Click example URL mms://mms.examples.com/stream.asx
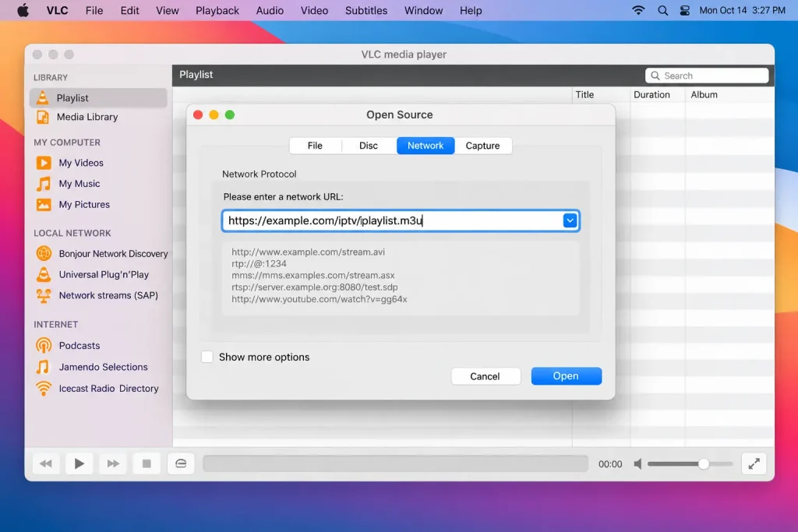Viewport: 798px width, 532px height. (x=313, y=275)
